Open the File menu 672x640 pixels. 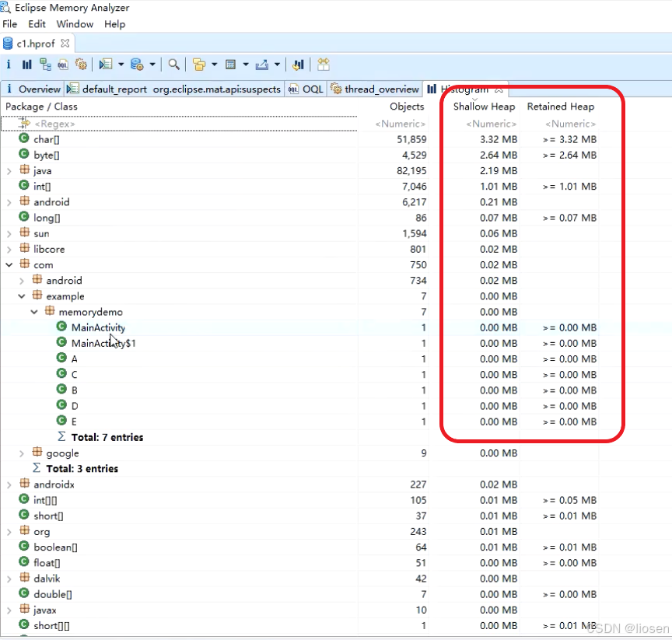pos(10,24)
